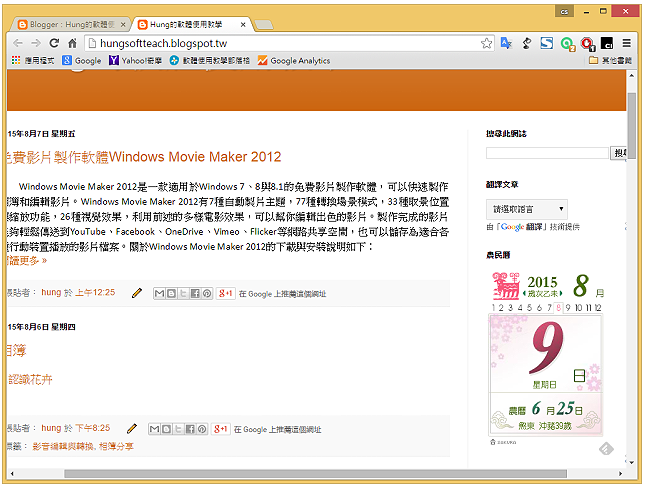Viewport: 648px width, 490px height.
Task: Share the 8:25 post to Twitter
Action: pos(178,429)
